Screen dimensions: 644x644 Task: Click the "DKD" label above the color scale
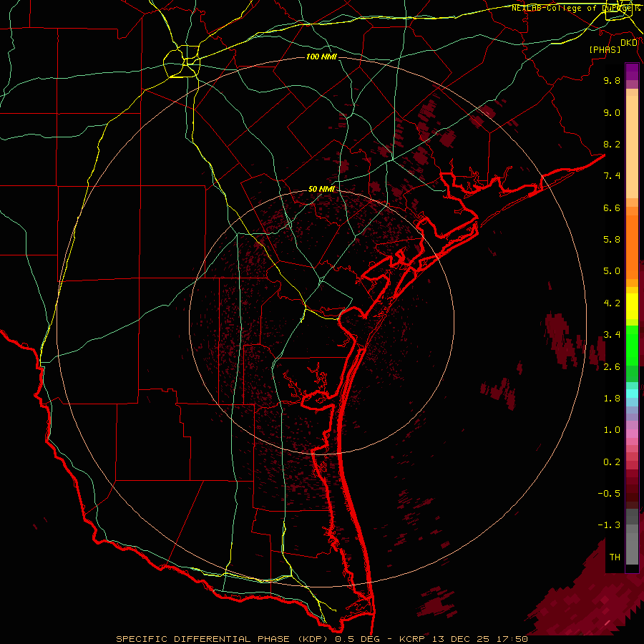coord(629,42)
